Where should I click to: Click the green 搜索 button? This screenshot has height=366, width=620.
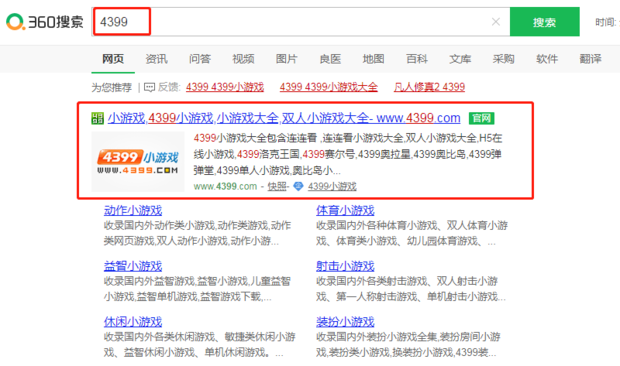(544, 22)
